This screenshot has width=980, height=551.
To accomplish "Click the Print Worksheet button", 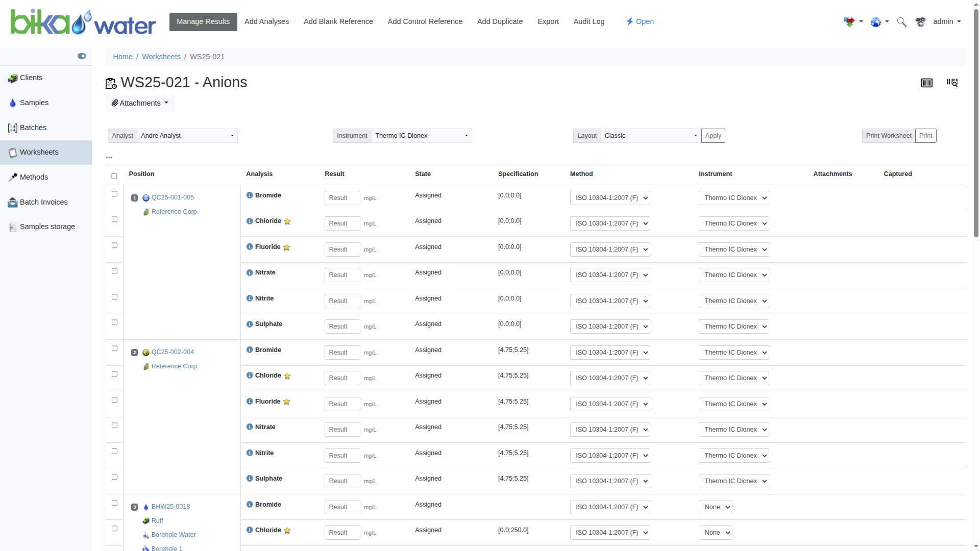I will pos(888,136).
